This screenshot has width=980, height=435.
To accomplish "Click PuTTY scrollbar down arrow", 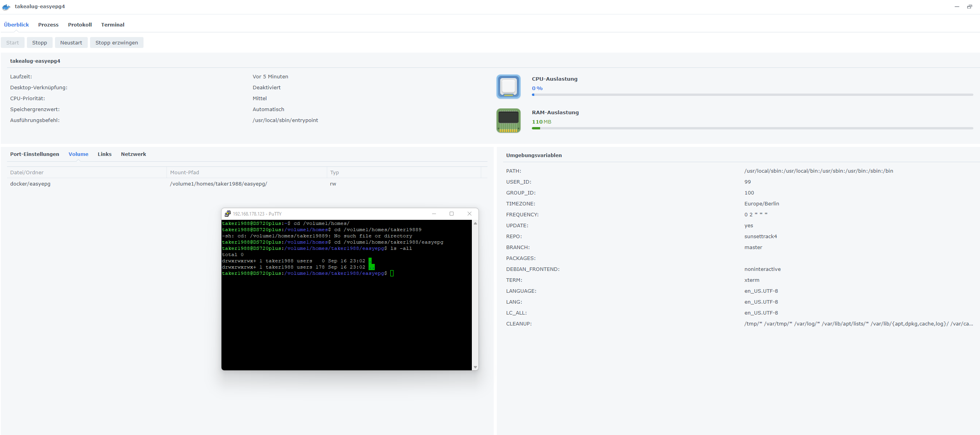I will click(x=475, y=367).
